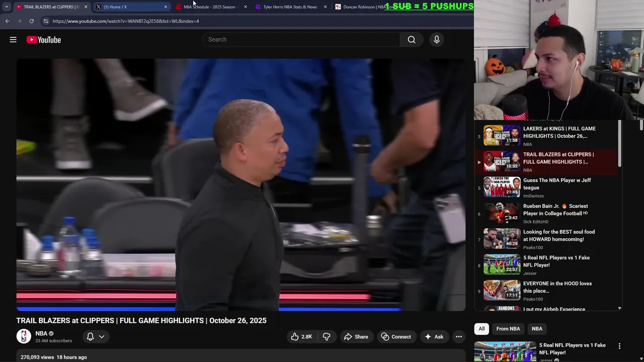Click the YouTube search field

click(x=301, y=40)
